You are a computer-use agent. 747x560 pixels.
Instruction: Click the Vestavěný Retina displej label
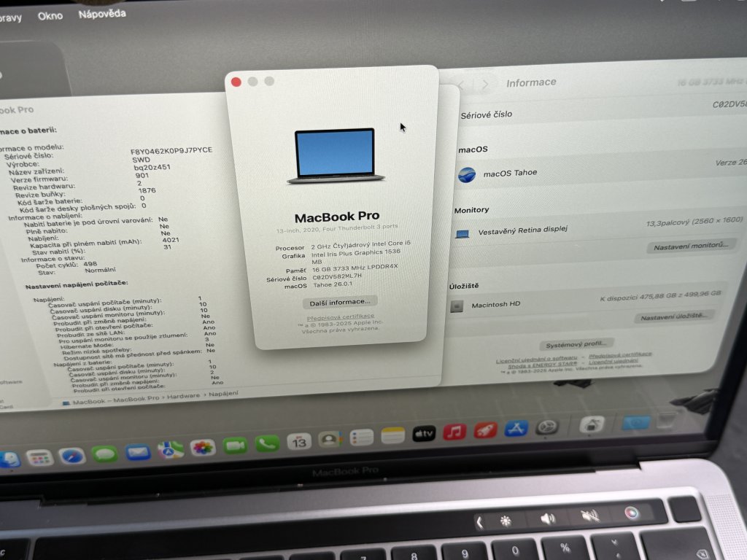pyautogui.click(x=522, y=230)
